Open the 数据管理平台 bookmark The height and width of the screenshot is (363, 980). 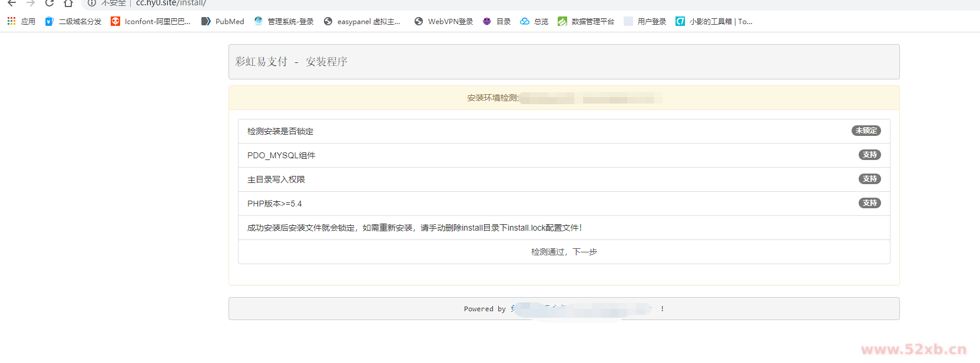click(586, 21)
